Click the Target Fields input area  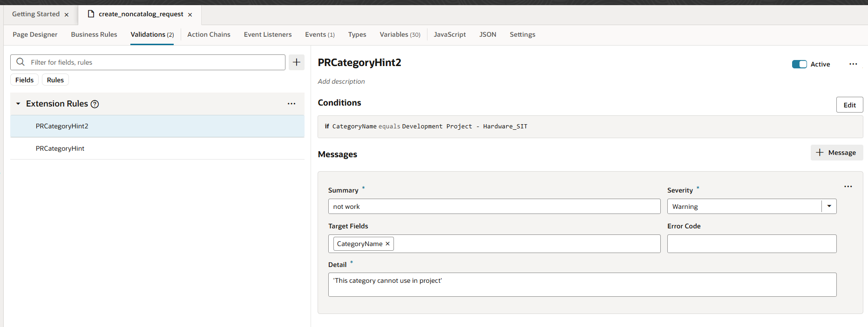pos(494,244)
